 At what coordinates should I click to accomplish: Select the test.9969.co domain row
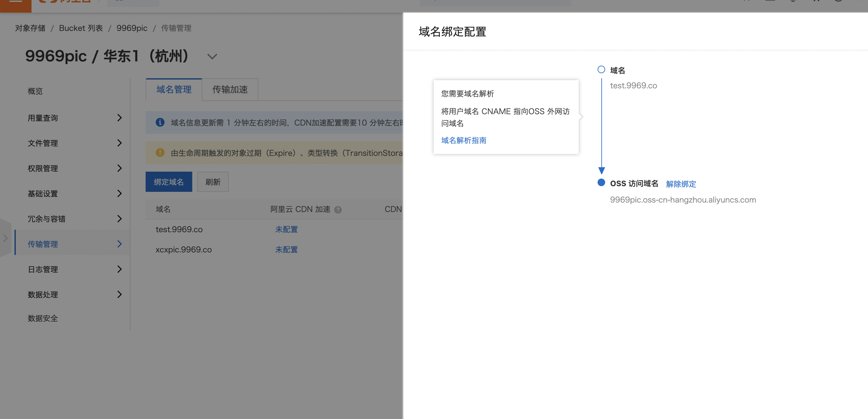click(274, 229)
